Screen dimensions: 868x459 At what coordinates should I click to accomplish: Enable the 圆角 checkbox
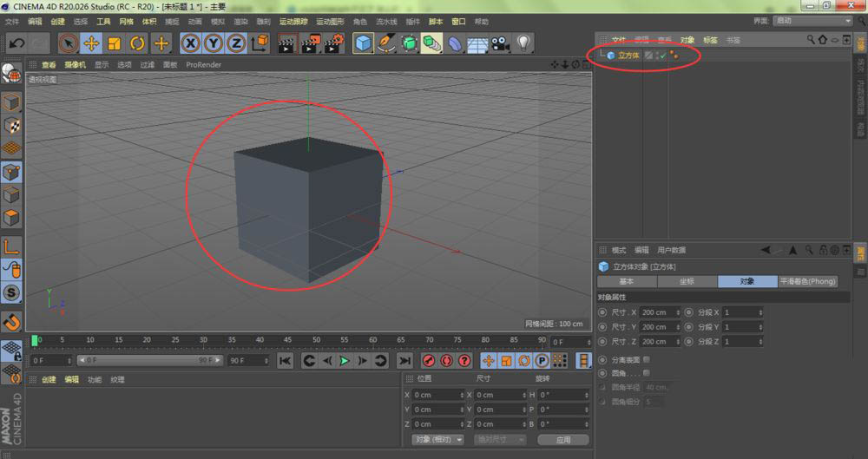[x=646, y=373]
